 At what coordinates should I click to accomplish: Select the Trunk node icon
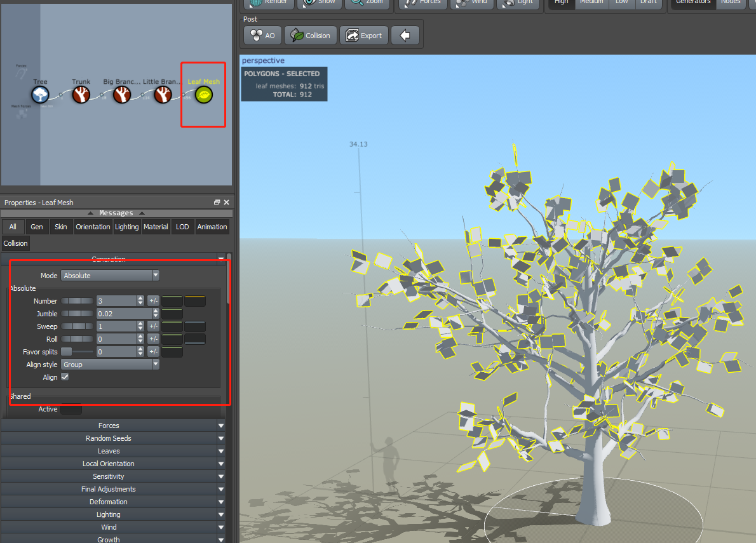click(81, 95)
